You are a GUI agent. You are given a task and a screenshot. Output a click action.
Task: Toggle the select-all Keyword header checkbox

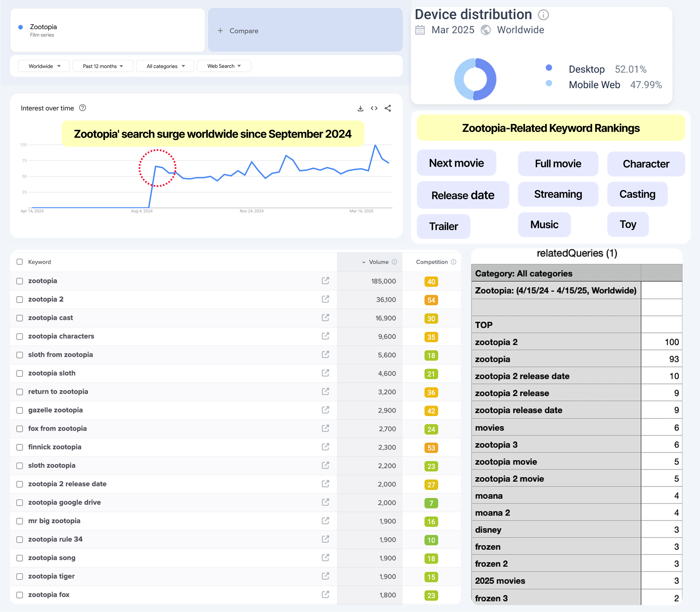pos(20,262)
